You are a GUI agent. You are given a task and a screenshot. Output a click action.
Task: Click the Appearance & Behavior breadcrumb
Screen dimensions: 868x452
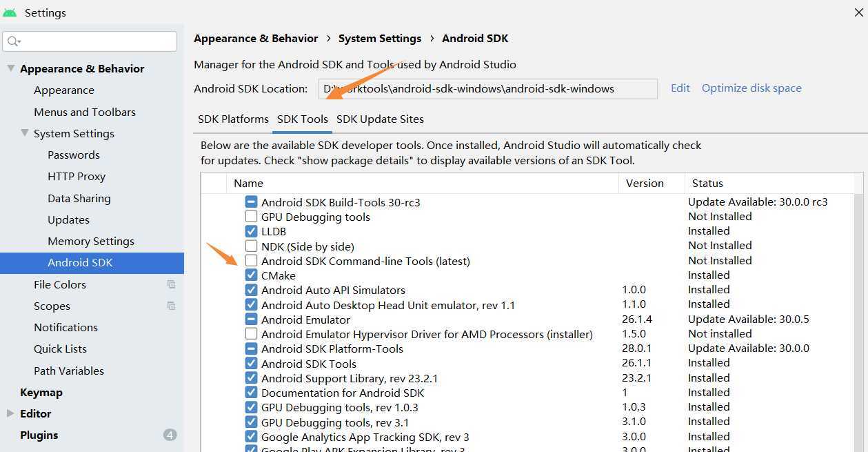[256, 39]
